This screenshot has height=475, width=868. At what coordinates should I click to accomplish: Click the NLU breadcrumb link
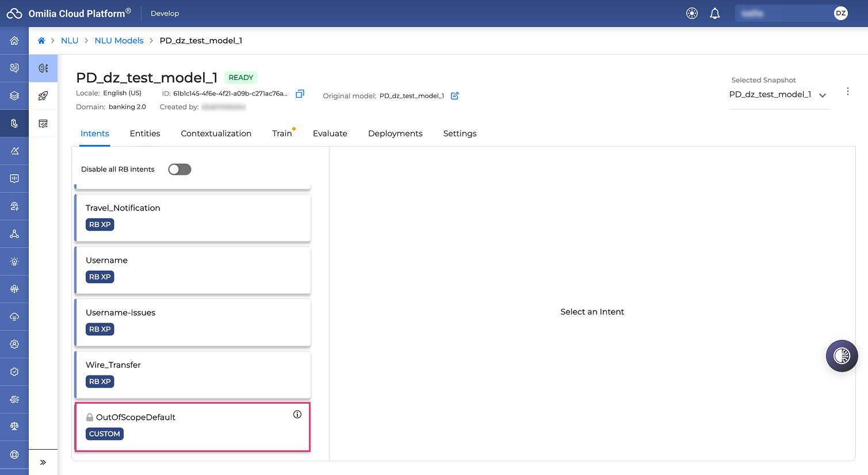tap(70, 41)
